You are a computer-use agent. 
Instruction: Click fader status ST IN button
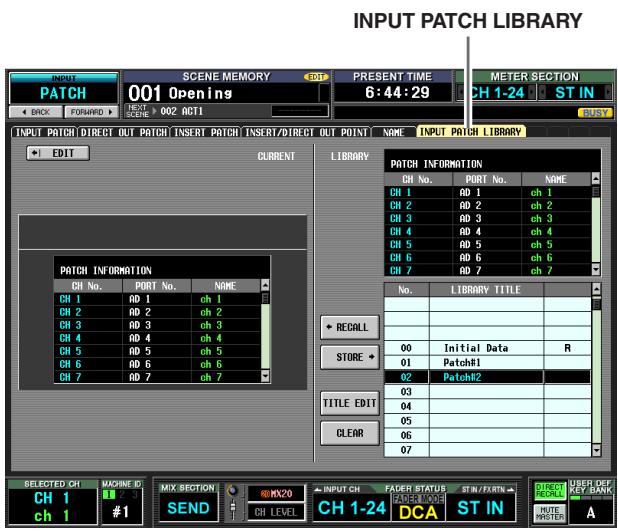coord(480,508)
